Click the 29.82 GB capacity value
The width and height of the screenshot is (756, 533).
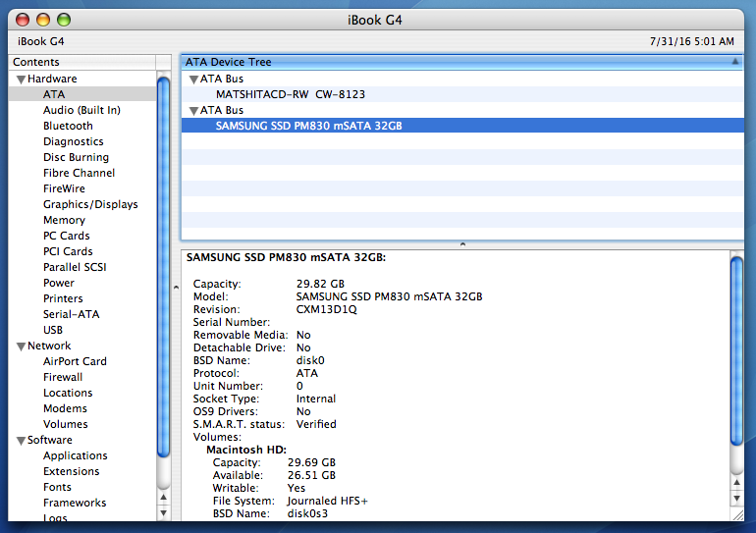click(x=320, y=284)
